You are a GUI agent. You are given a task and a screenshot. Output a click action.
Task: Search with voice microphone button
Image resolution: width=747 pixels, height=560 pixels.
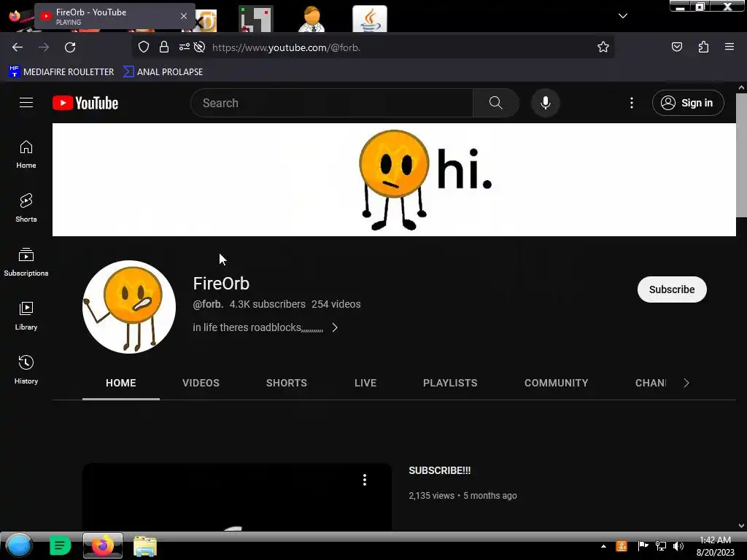click(x=546, y=103)
